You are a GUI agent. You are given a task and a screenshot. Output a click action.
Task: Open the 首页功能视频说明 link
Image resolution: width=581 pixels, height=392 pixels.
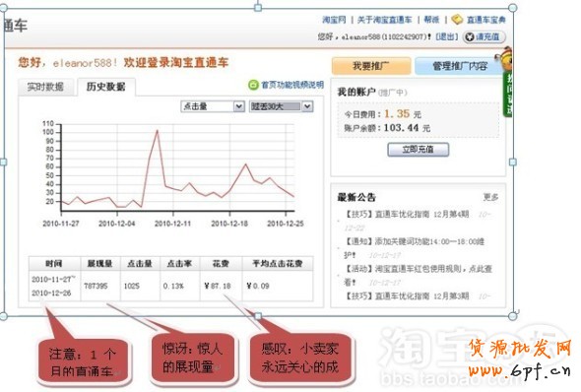[292, 85]
